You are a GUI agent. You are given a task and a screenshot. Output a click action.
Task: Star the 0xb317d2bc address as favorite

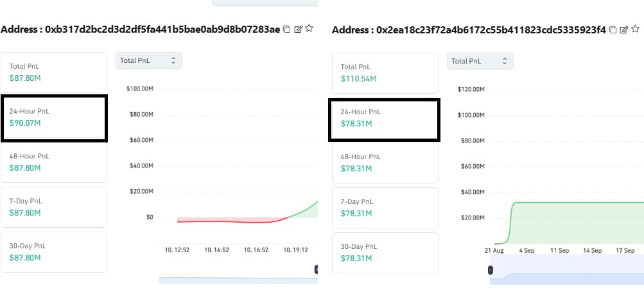(309, 29)
